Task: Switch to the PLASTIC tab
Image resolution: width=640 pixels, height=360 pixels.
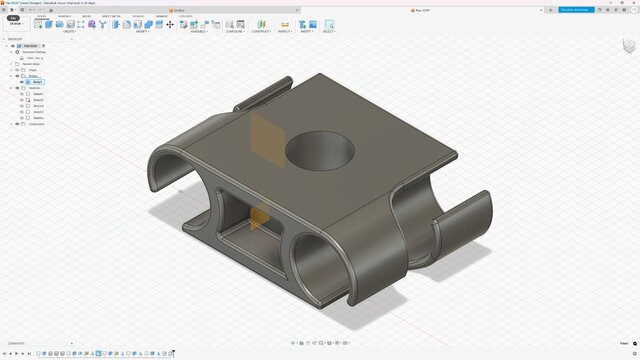Action: (x=138, y=16)
